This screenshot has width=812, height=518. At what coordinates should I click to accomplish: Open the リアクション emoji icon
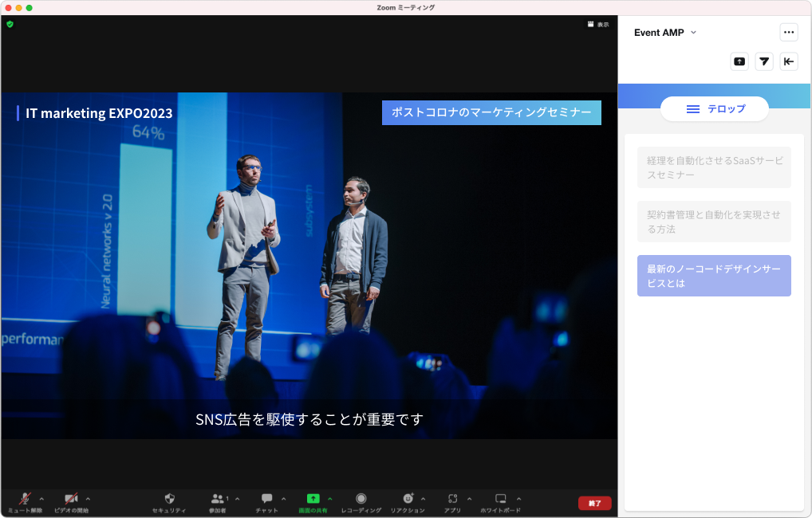click(x=408, y=499)
